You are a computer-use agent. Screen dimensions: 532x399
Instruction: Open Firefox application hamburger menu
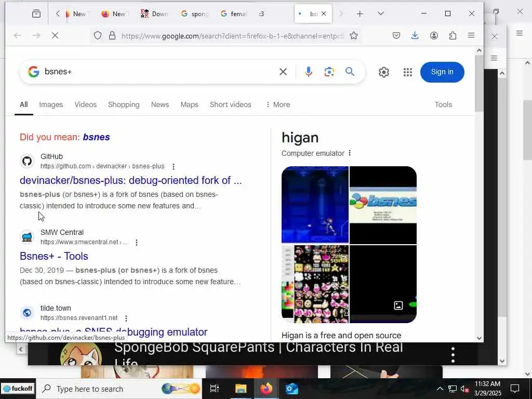[471, 35]
